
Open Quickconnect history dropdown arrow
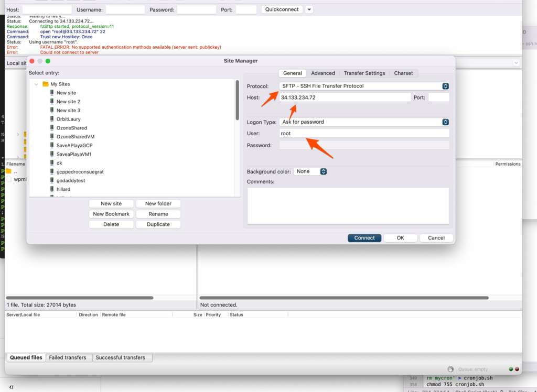[309, 9]
